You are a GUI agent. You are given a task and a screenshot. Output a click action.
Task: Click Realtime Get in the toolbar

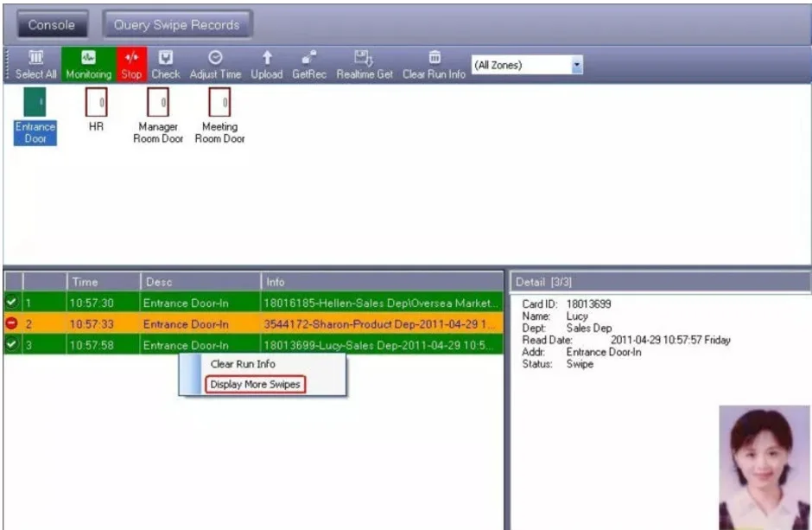(x=365, y=65)
